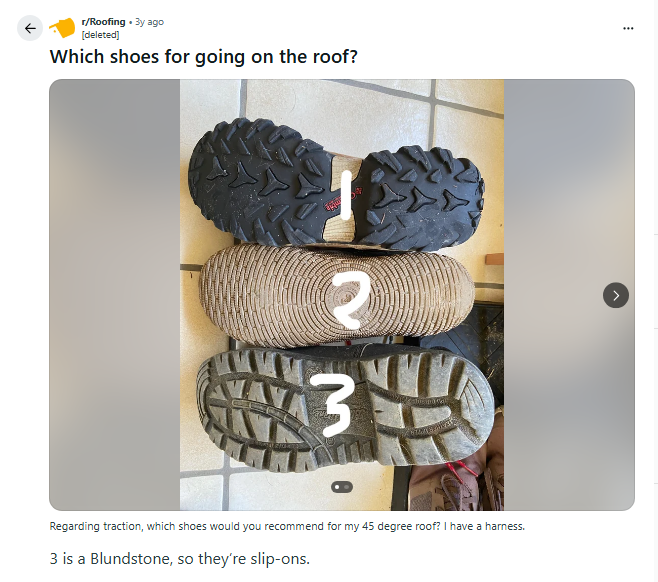
Task: Click the '3y ago' timestamp
Action: pyautogui.click(x=149, y=22)
